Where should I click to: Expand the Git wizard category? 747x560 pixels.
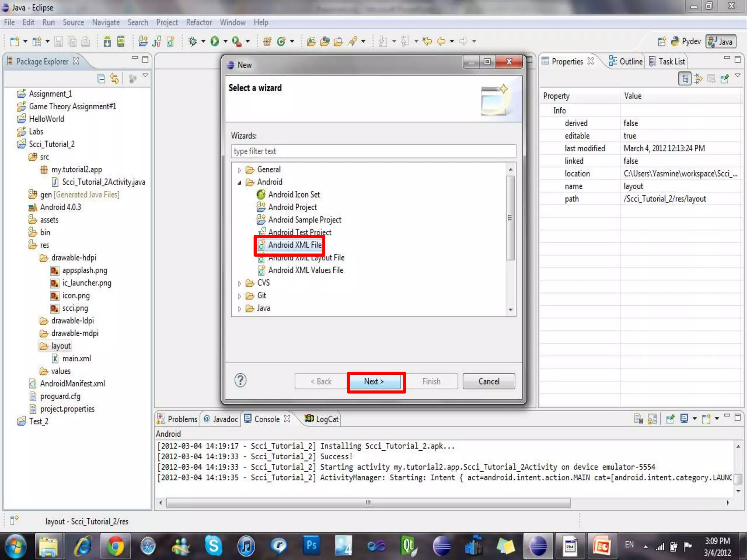click(x=239, y=296)
